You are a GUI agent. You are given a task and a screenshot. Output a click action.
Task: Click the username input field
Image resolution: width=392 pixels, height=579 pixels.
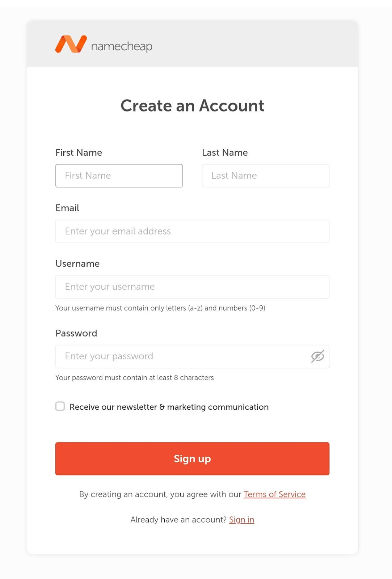(192, 287)
